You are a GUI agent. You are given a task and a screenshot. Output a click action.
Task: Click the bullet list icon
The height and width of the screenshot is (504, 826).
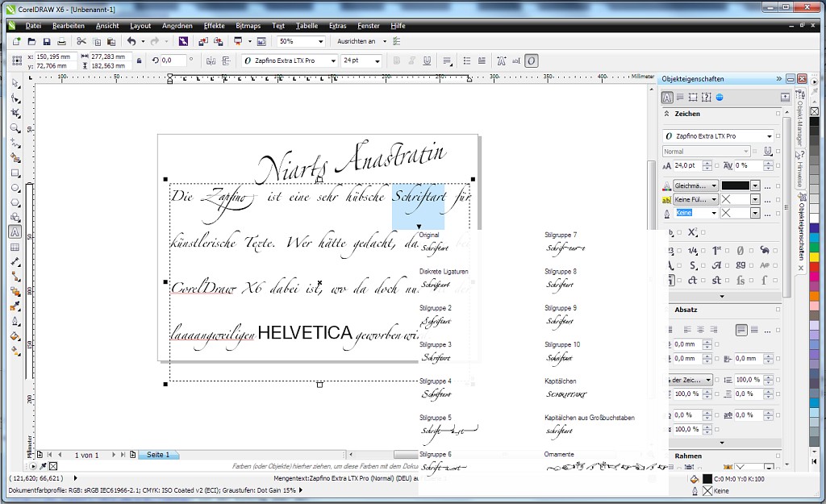click(467, 60)
